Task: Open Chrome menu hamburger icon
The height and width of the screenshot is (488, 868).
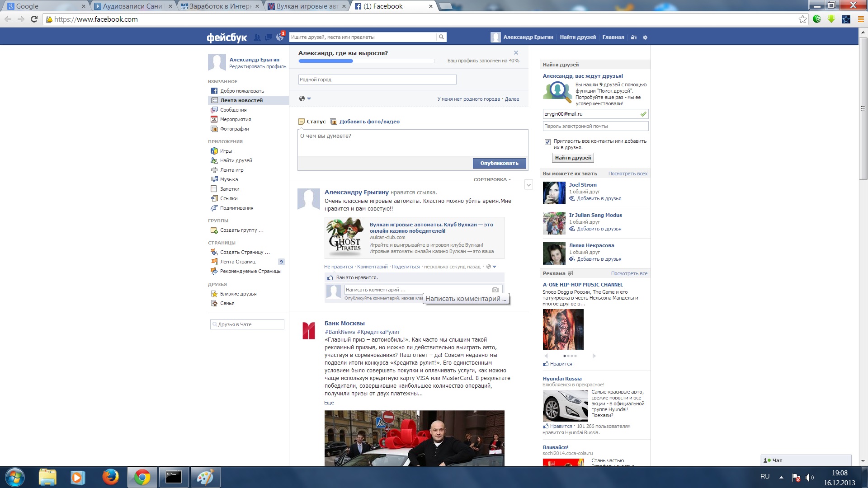Action: click(861, 19)
